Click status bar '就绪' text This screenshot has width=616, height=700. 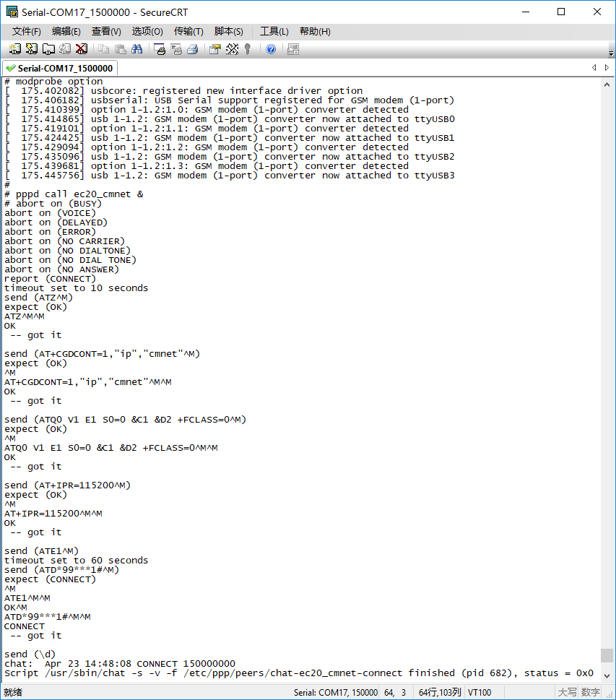pyautogui.click(x=13, y=692)
